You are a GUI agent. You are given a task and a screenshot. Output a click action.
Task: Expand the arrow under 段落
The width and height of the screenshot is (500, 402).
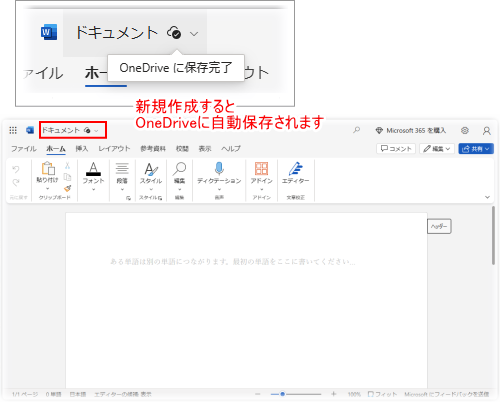tap(122, 189)
